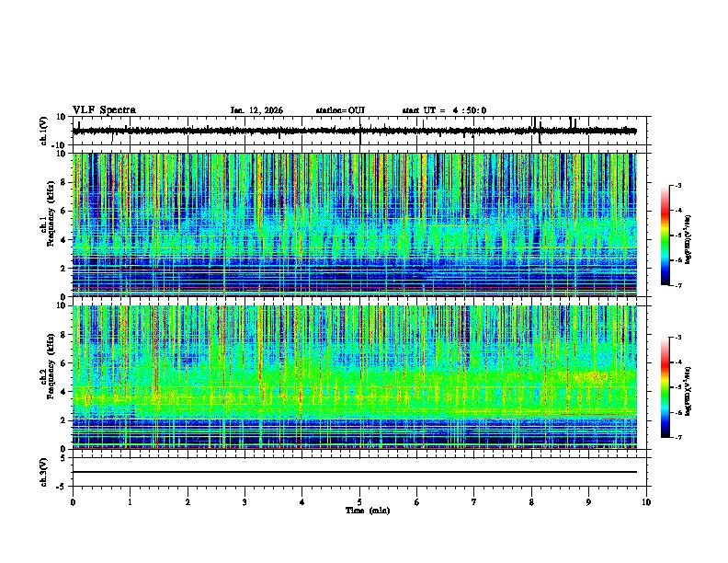Click the time-axis tick label "1"
Viewport: 728px width, 563px height.
(x=130, y=502)
